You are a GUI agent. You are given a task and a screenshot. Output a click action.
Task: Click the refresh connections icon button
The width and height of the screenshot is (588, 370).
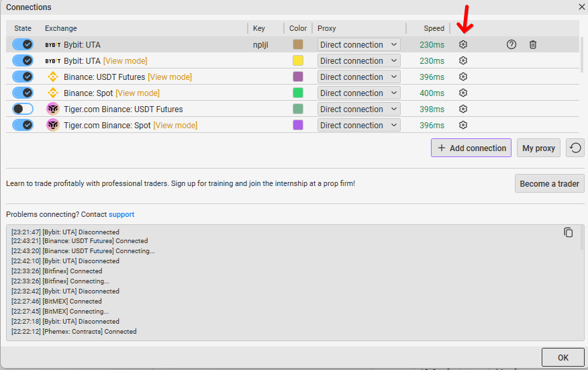[575, 148]
